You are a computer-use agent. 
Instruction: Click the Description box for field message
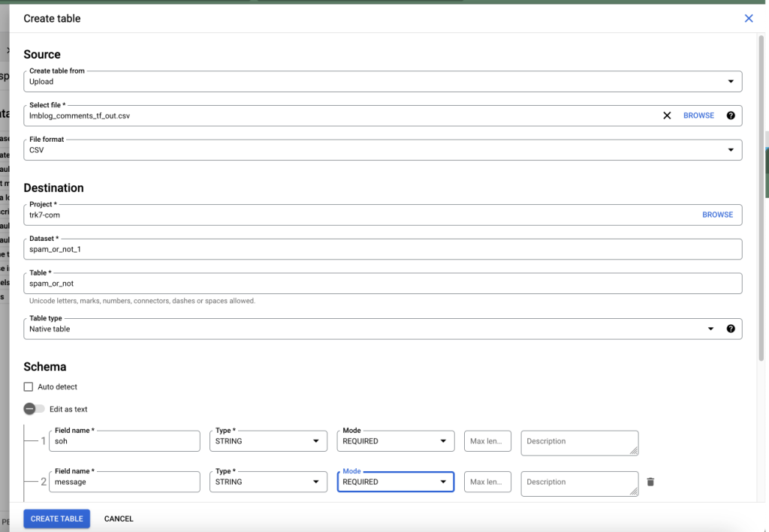(x=580, y=483)
